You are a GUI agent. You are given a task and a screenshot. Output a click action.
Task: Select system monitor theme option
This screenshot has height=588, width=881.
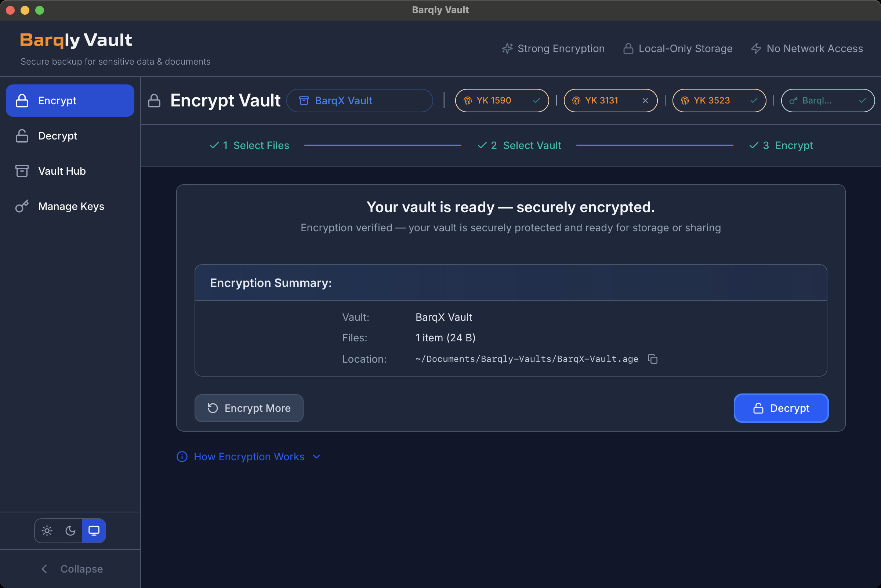tap(94, 531)
